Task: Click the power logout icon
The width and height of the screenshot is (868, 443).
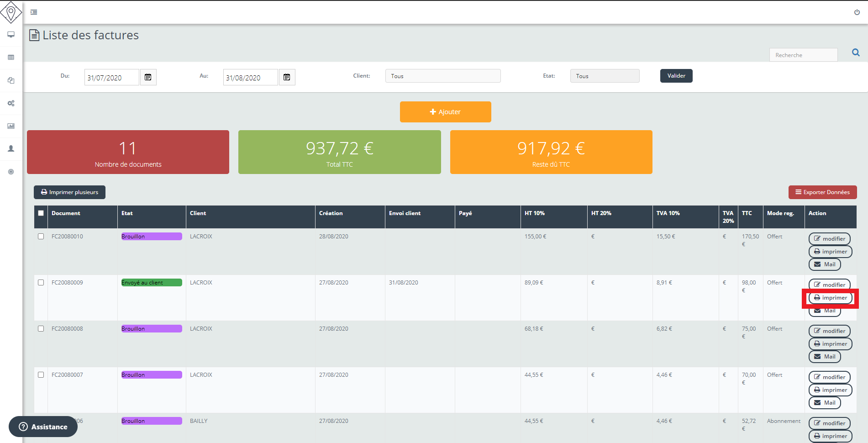Action: [857, 12]
